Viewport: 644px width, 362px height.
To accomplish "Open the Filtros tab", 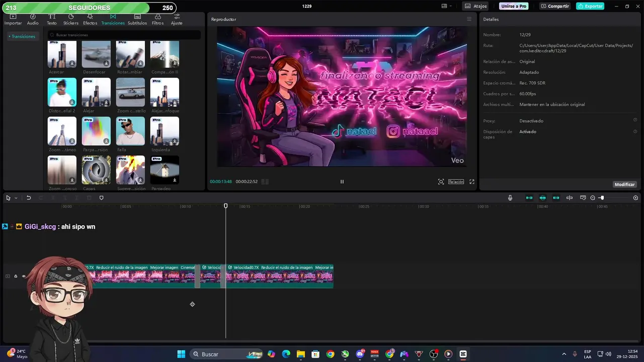I will 157,20.
